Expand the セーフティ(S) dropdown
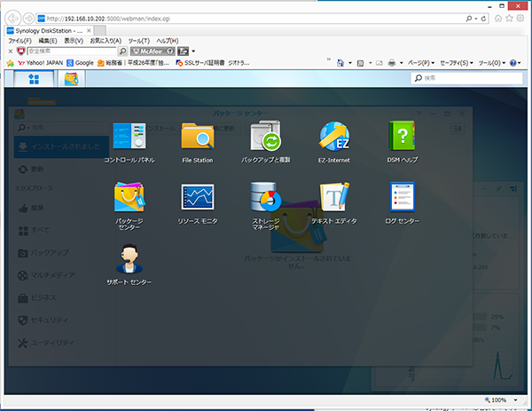Image resolution: width=532 pixels, height=411 pixels. (x=457, y=63)
